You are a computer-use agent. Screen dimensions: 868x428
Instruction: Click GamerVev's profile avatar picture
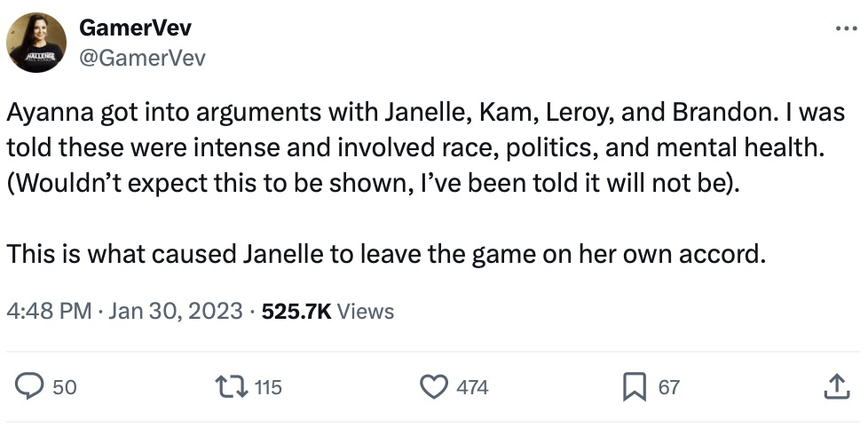[x=36, y=43]
